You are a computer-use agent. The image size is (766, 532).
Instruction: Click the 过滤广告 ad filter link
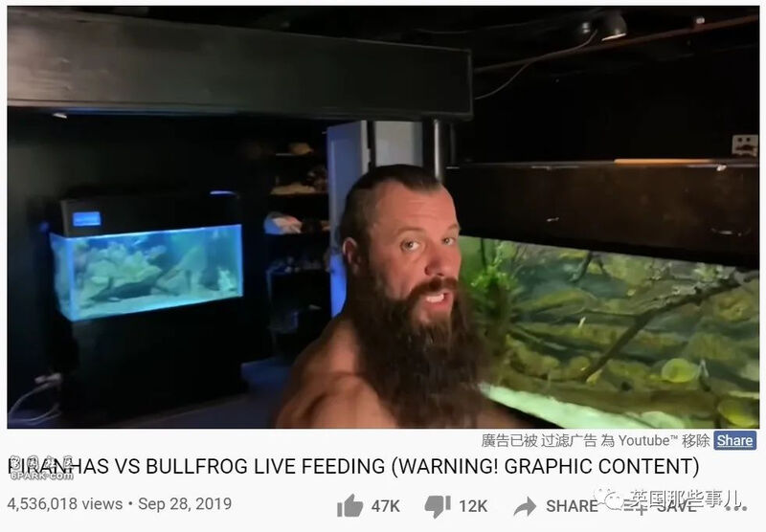pyautogui.click(x=569, y=441)
